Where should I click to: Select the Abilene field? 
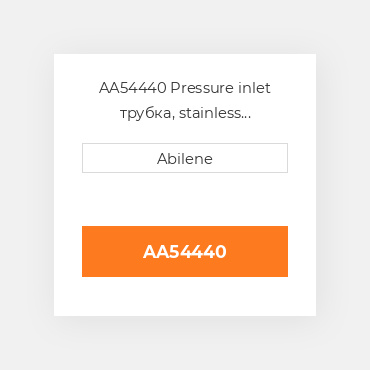(185, 158)
